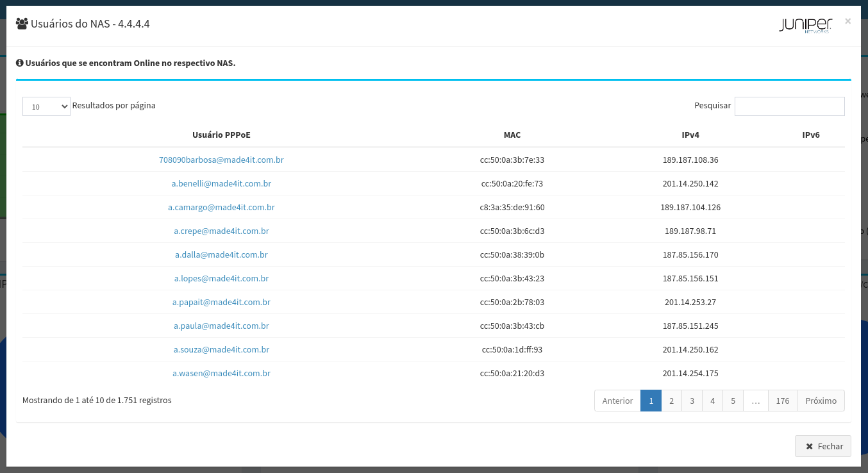
Task: Open a.lopes@made4it.com.br user details
Action: (221, 279)
